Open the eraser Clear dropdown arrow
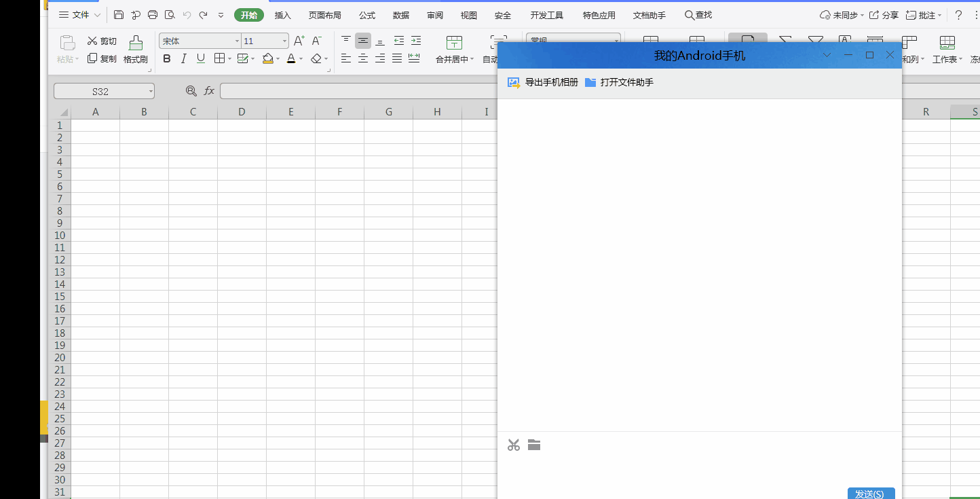Screen dimensions: 980x499 [326, 59]
